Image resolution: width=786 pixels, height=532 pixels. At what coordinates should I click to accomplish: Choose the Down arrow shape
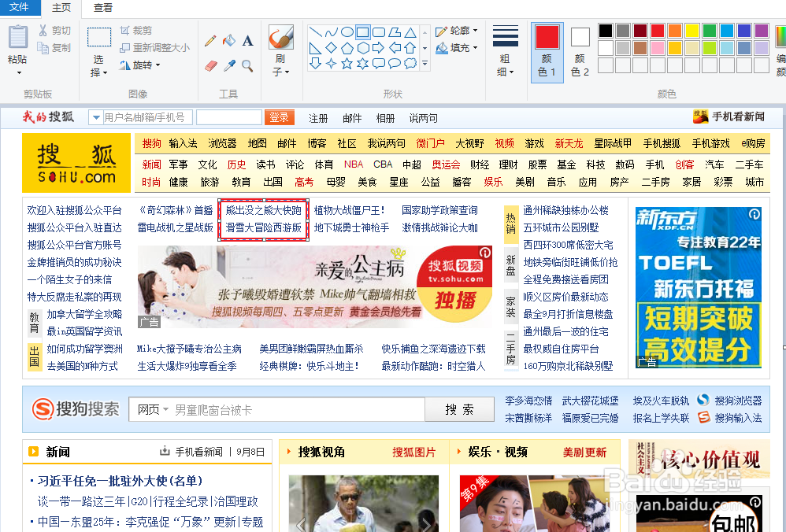(x=315, y=63)
